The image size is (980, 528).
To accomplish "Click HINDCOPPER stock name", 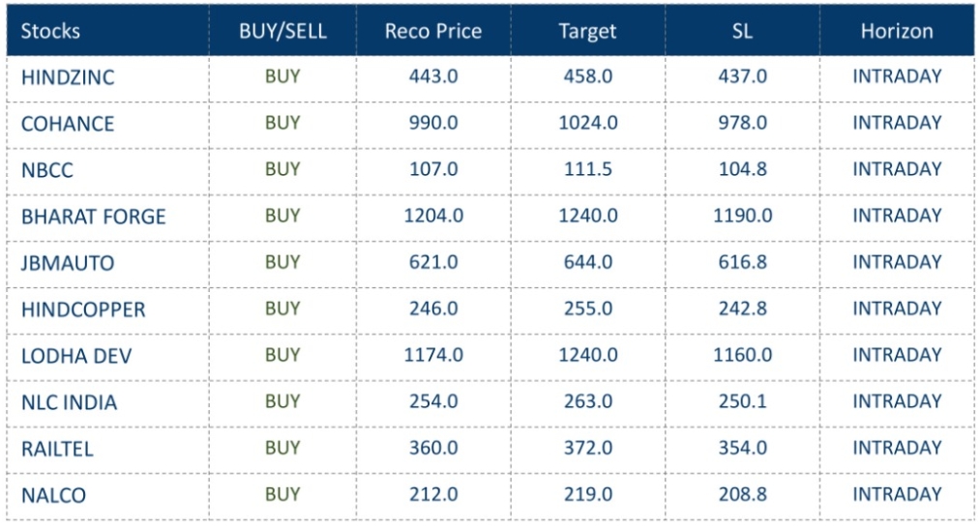I will [x=83, y=309].
